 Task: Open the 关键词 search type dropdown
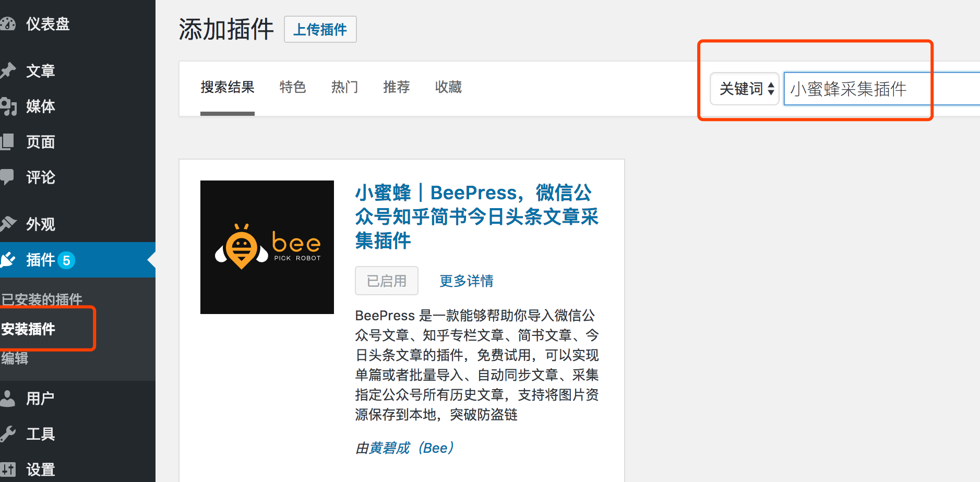(745, 89)
